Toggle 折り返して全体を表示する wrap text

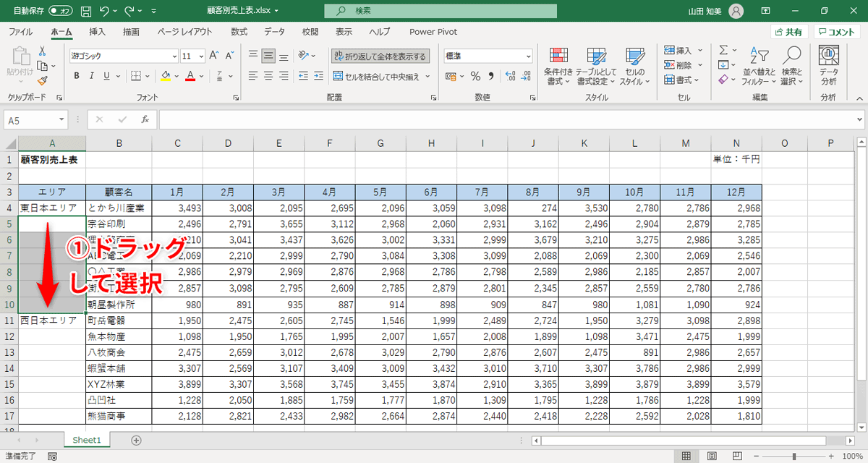click(380, 56)
